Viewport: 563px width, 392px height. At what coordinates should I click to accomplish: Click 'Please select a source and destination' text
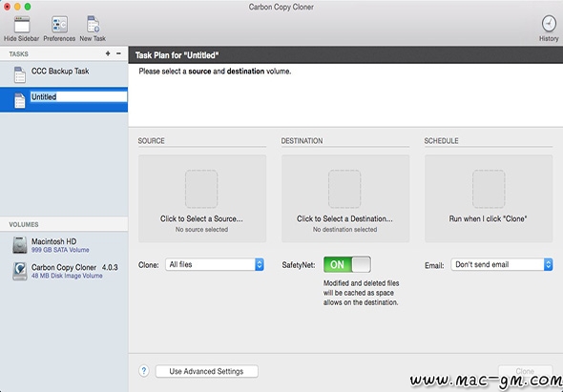pyautogui.click(x=215, y=72)
